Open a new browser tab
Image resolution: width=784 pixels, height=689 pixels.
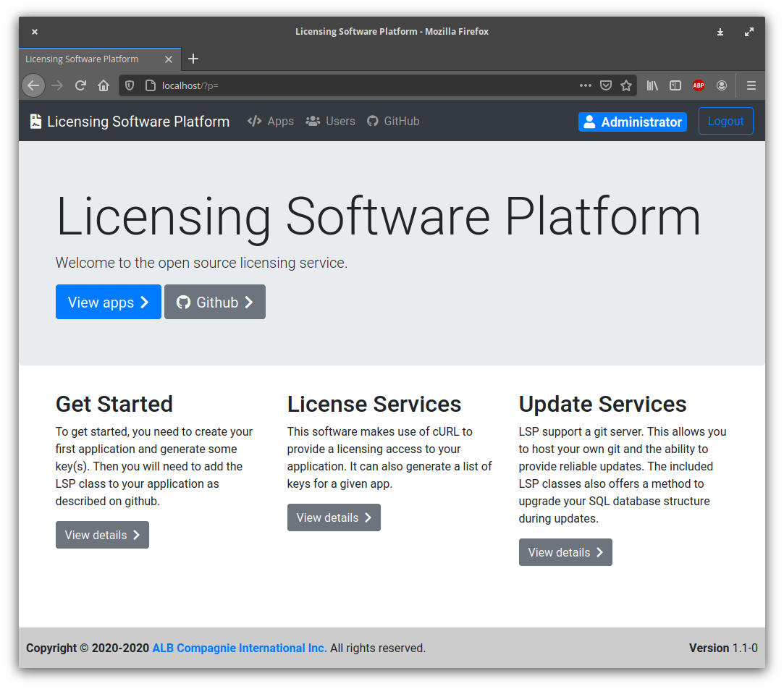(193, 59)
